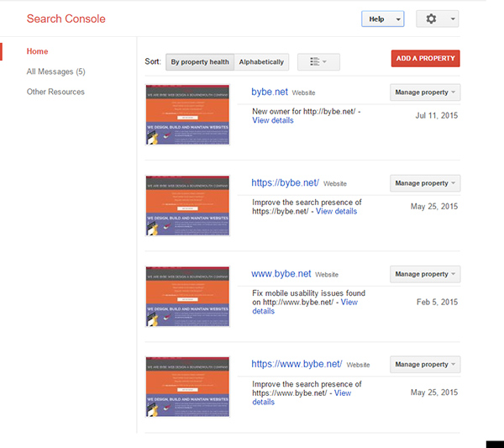
Task: Click the May 25, 2015 date for https://www.bybe.net/
Action: (x=434, y=393)
